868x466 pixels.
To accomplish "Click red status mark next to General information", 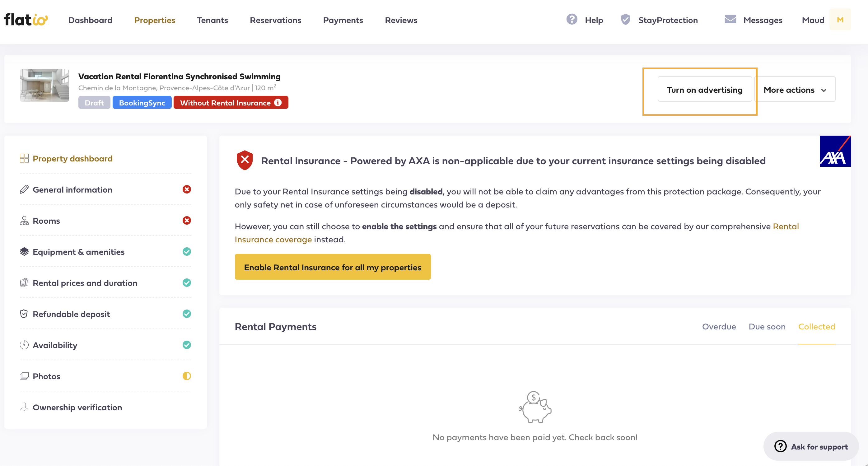I will pyautogui.click(x=187, y=189).
